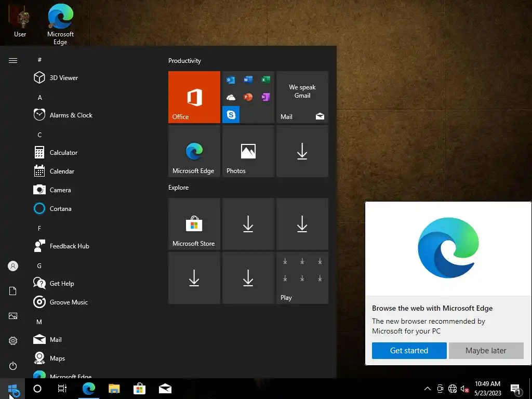Click the Mail live tile

[302, 97]
